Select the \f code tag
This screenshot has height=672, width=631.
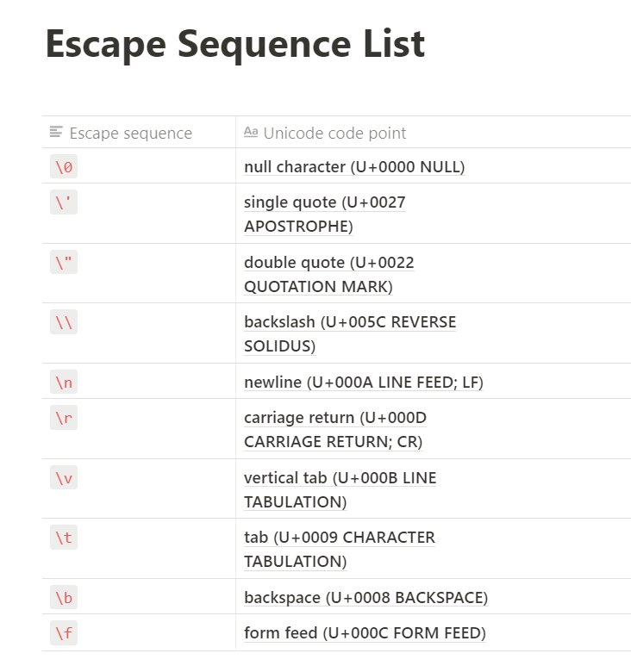pos(64,633)
